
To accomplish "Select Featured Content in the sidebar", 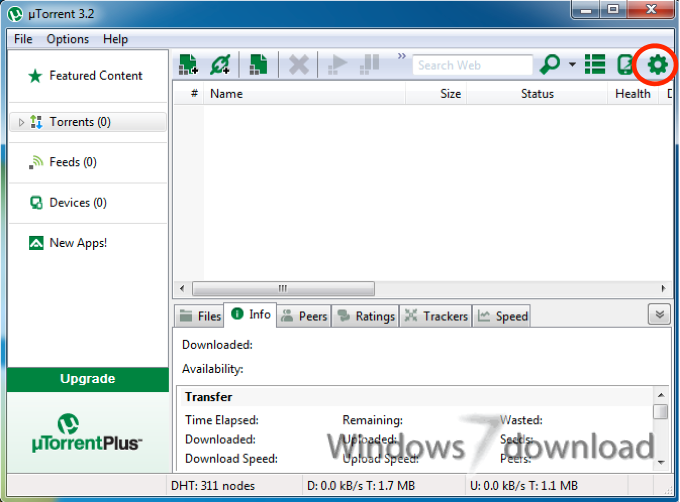I will pos(88,76).
